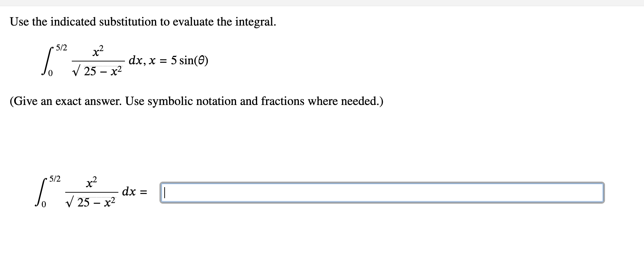The width and height of the screenshot is (644, 270).
Task: Click the lower limit 0 on the second integral
Action: [x=44, y=204]
